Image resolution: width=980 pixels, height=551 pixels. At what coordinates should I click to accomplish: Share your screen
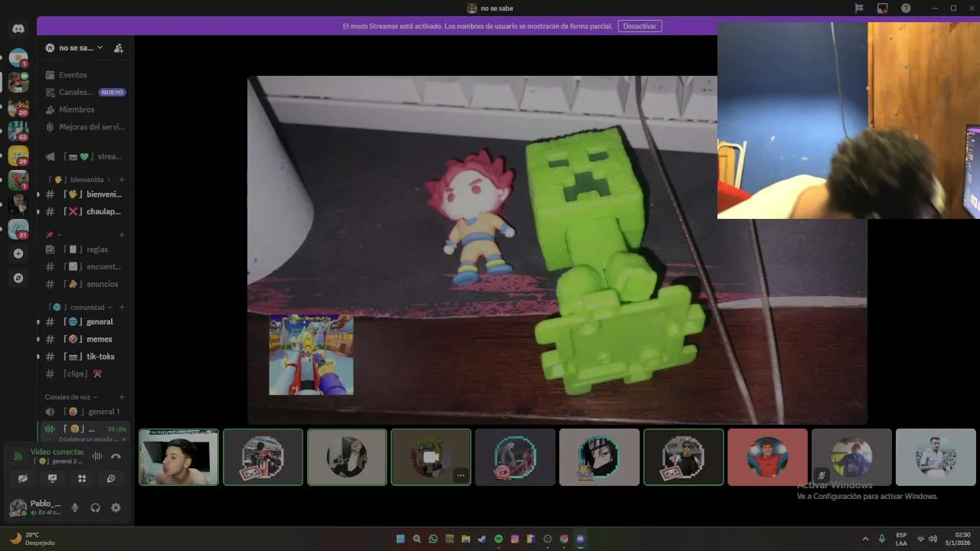coord(52,478)
